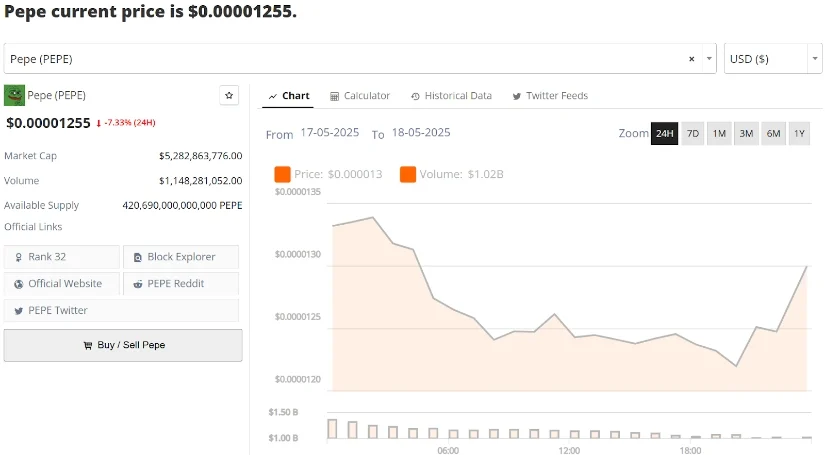The height and width of the screenshot is (455, 825).
Task: Clear the Pepe selection with the x icon
Action: [691, 59]
